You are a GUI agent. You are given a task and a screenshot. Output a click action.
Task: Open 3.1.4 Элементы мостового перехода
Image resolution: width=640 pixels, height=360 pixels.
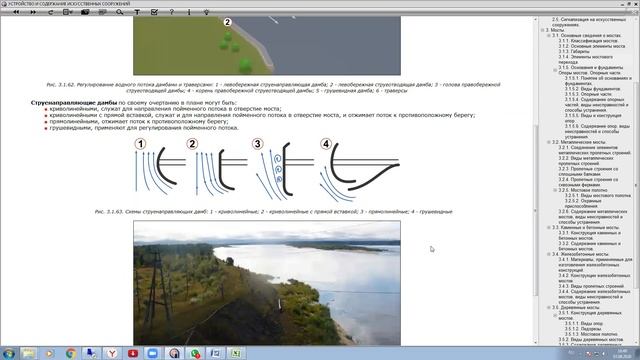[586, 59]
